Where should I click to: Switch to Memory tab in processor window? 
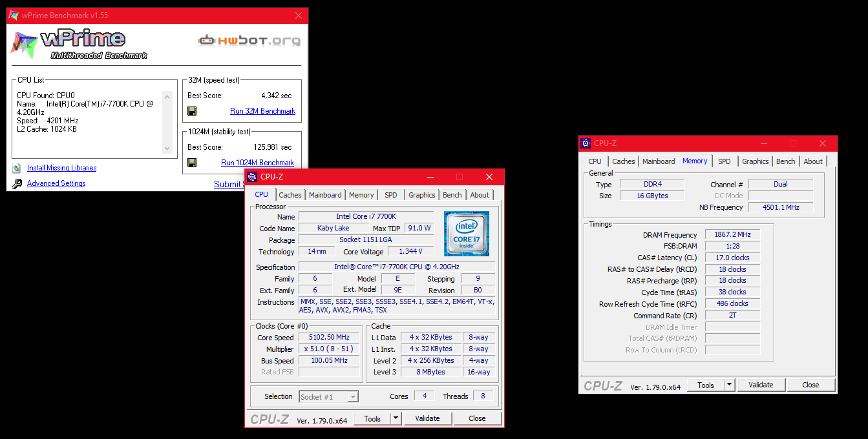tap(361, 195)
